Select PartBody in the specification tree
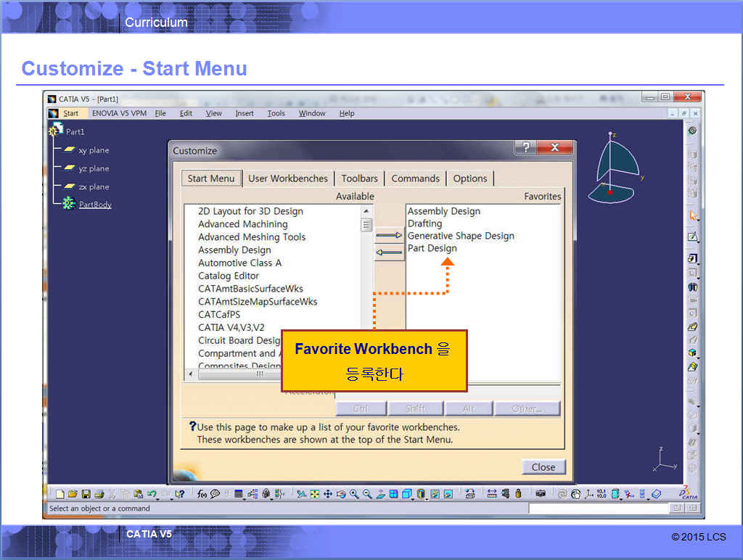Image resolution: width=743 pixels, height=560 pixels. click(95, 205)
